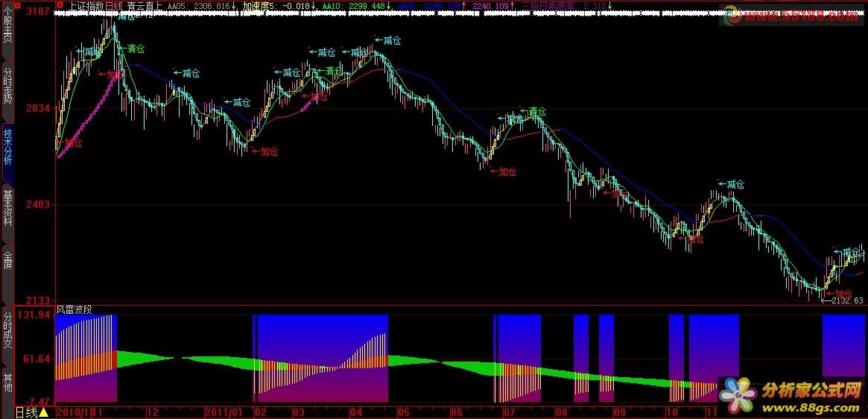Click the 加仓 label at late January 2011 low
This screenshot has width=868, height=419.
pos(268,151)
